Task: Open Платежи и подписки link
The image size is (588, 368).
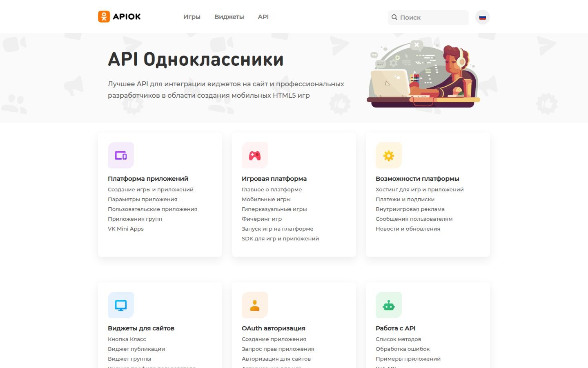Action: 405,199
